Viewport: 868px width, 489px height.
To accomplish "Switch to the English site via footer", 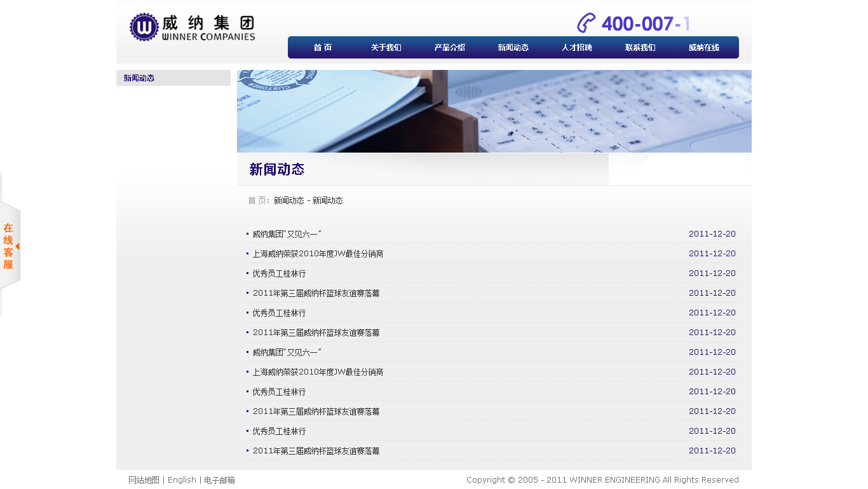I will (182, 480).
